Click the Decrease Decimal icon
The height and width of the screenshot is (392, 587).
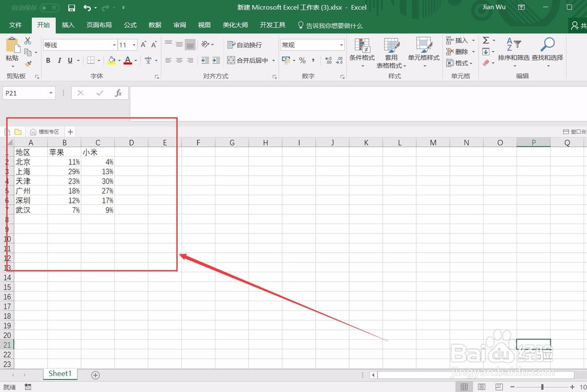339,60
